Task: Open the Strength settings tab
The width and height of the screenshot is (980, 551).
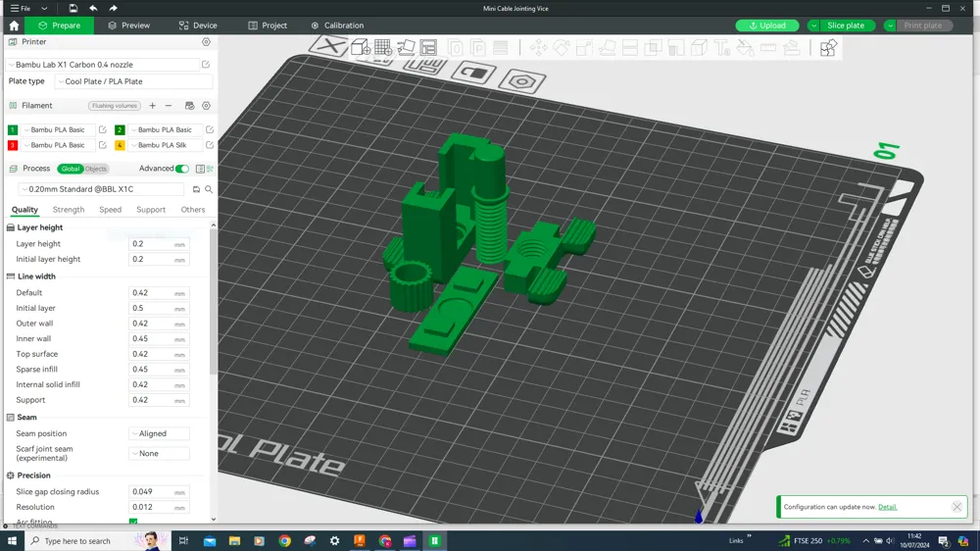Action: [69, 210]
